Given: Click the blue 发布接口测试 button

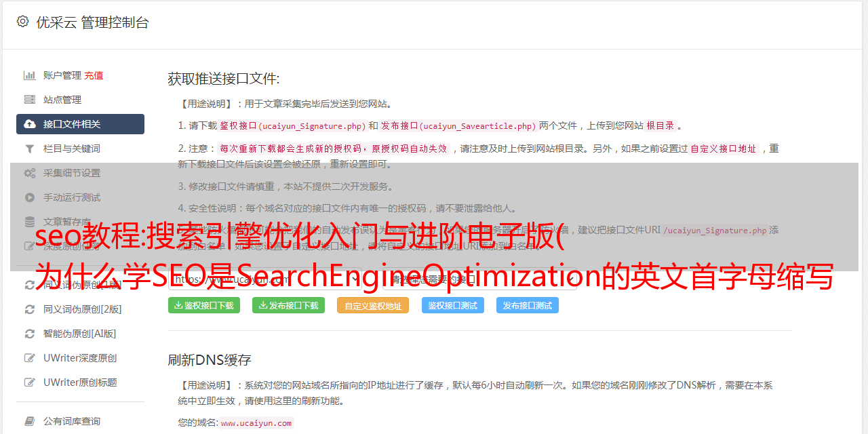Looking at the screenshot, I should tap(528, 305).
